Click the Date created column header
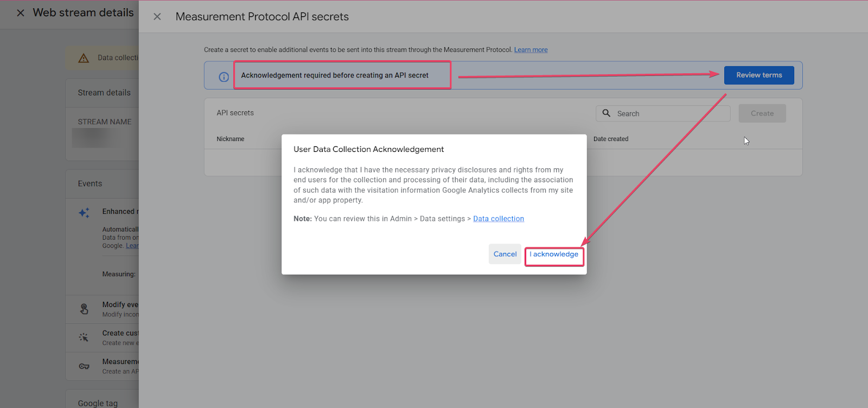Screen dimensions: 868x408 click(611, 139)
